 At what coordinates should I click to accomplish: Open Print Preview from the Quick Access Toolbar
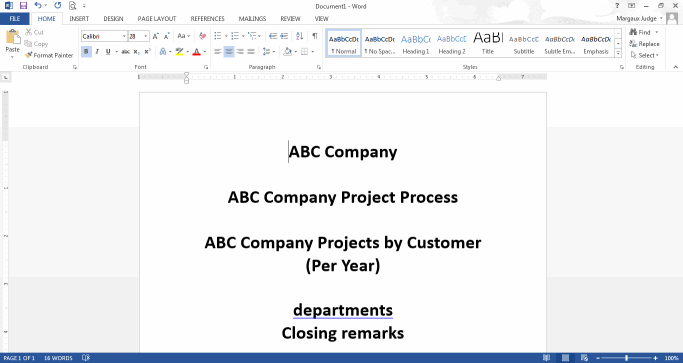72,6
